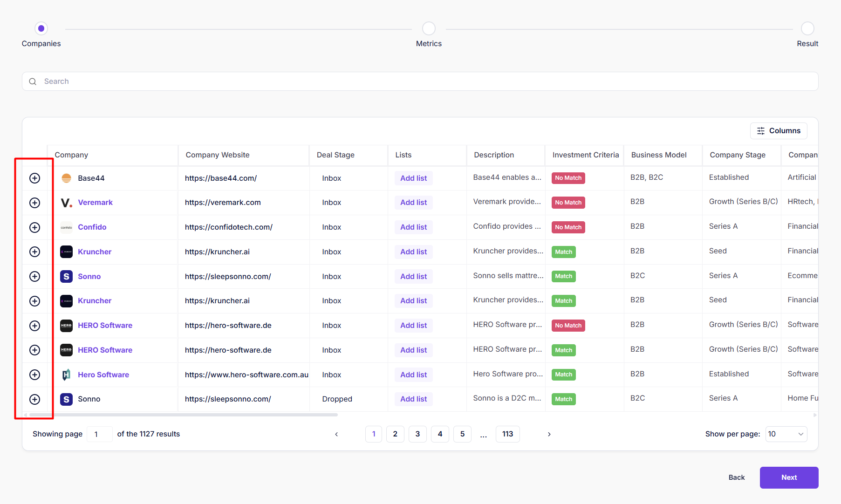
Task: Select the Metrics step circle
Action: (429, 28)
